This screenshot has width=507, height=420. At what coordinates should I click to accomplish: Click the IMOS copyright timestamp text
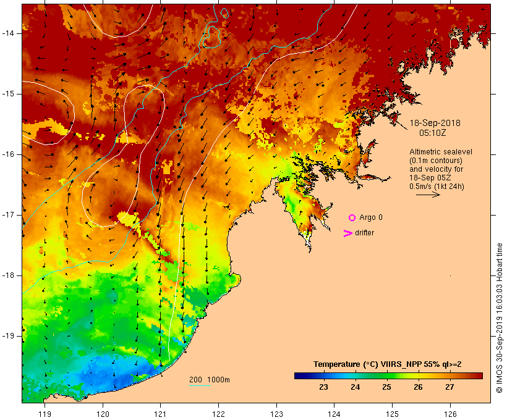[499, 318]
